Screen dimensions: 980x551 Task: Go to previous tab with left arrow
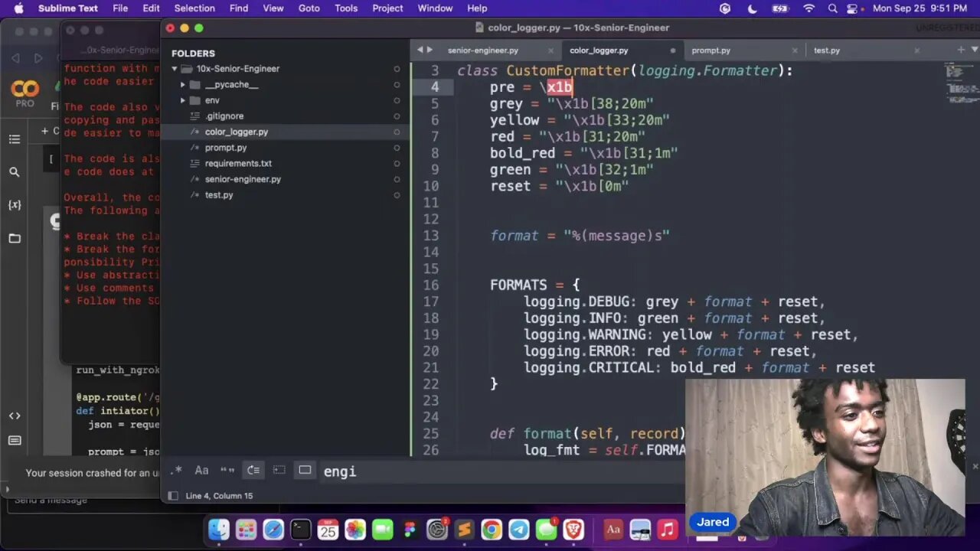[420, 50]
